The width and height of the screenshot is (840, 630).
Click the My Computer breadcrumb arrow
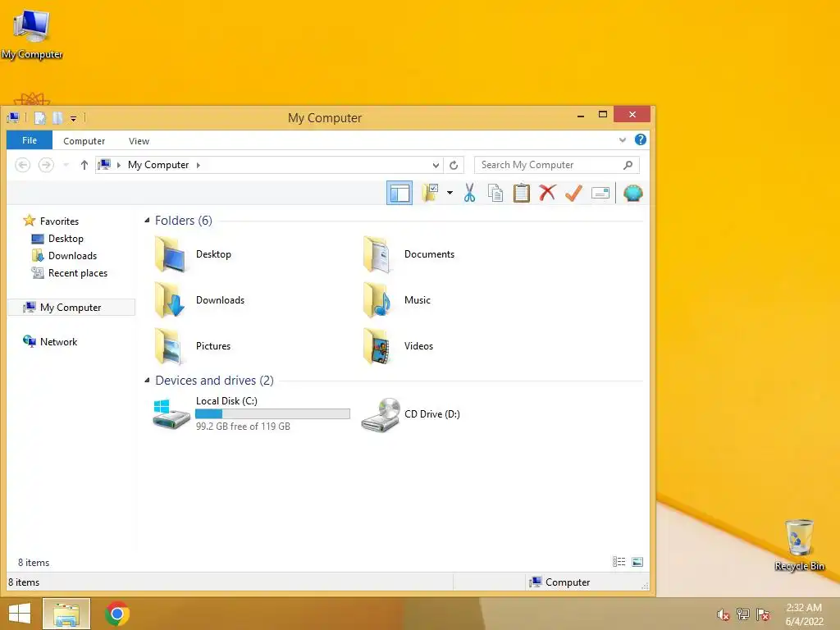coord(199,165)
